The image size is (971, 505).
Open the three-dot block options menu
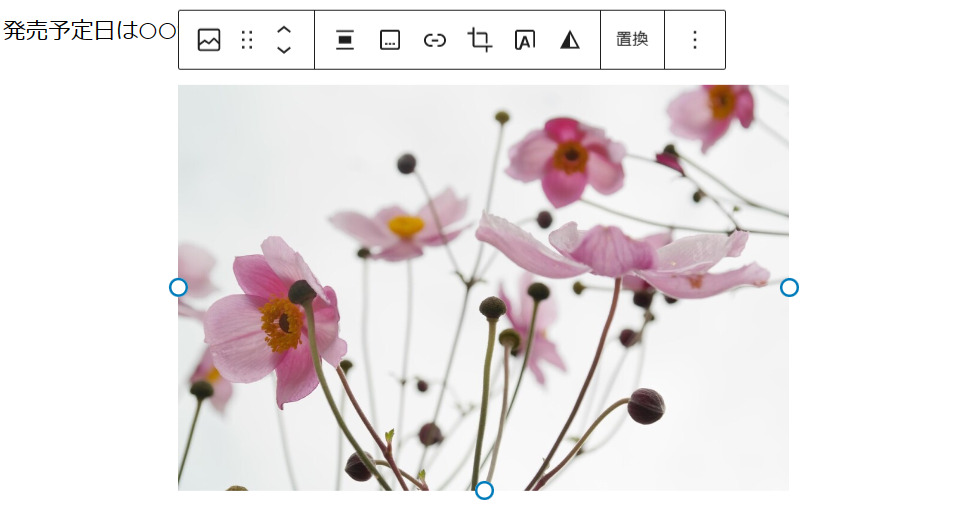coord(695,40)
